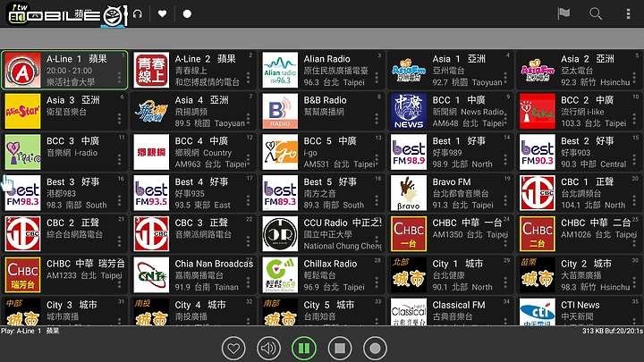
Task: Select Best 5 好事 station title
Action: coord(330,181)
